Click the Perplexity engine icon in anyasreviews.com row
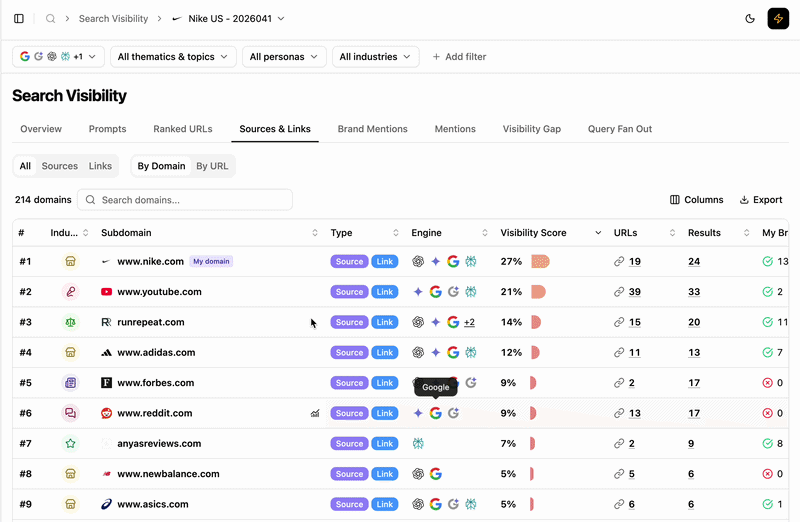This screenshot has width=800, height=522. [418, 443]
